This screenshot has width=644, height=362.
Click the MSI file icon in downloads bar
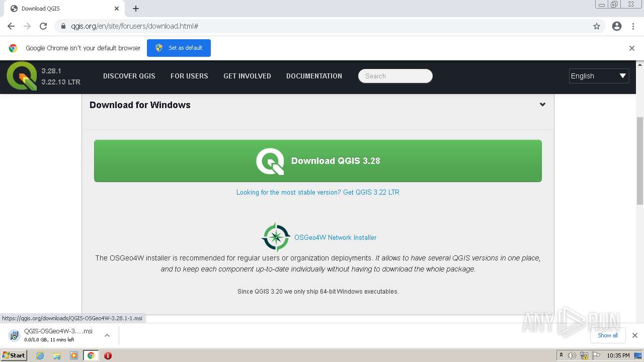tap(14, 335)
